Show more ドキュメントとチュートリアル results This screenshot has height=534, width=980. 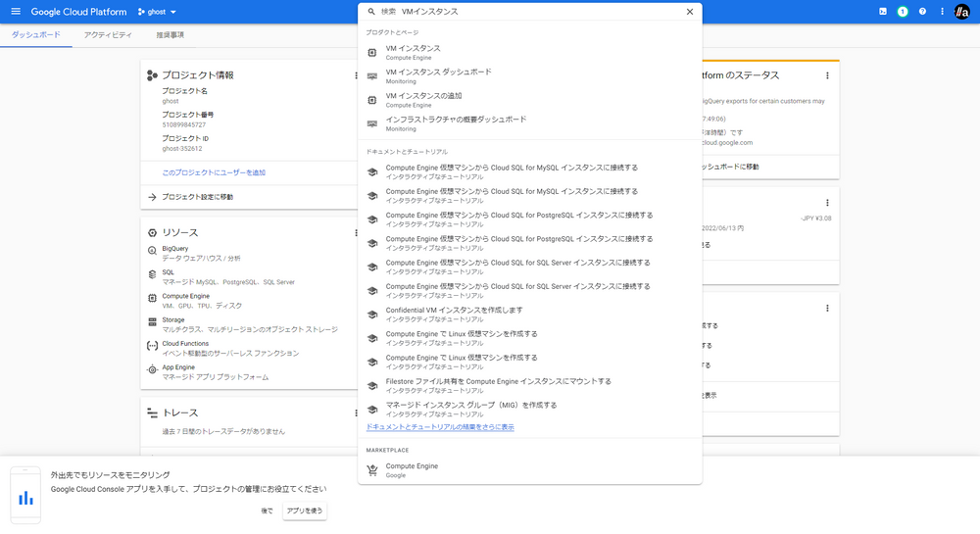click(439, 427)
